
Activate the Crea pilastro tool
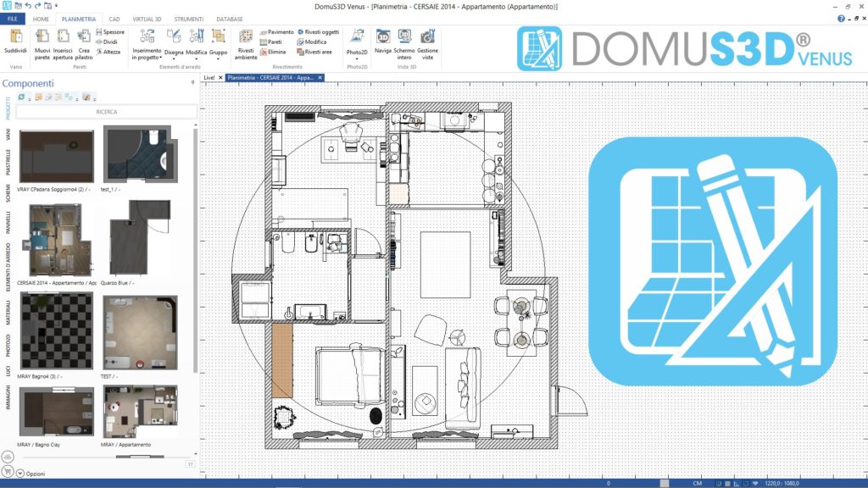coord(84,44)
